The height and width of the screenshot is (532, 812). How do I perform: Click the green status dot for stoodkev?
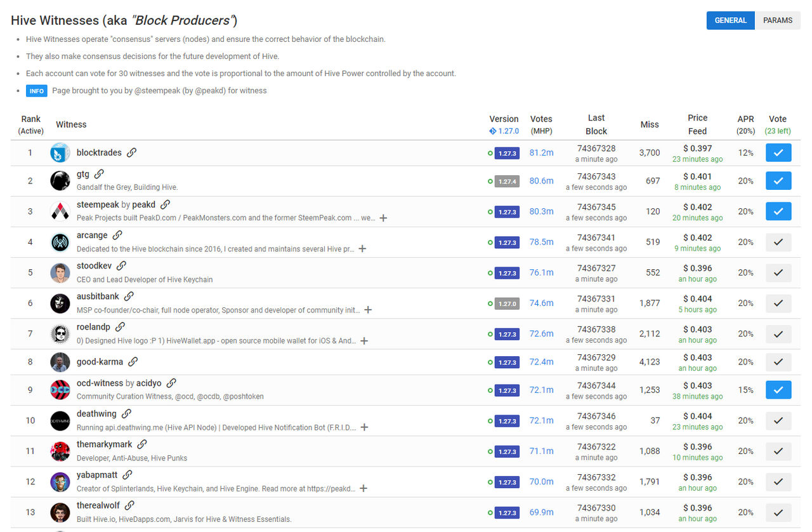(490, 273)
